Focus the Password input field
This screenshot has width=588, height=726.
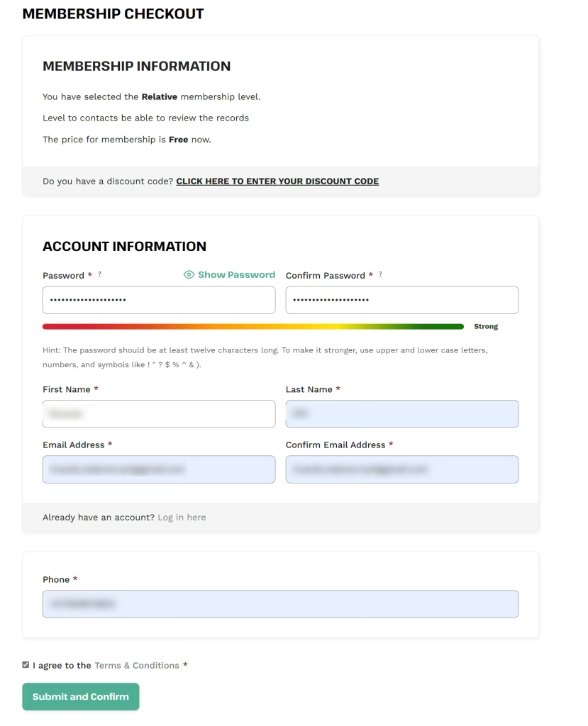[x=159, y=300]
